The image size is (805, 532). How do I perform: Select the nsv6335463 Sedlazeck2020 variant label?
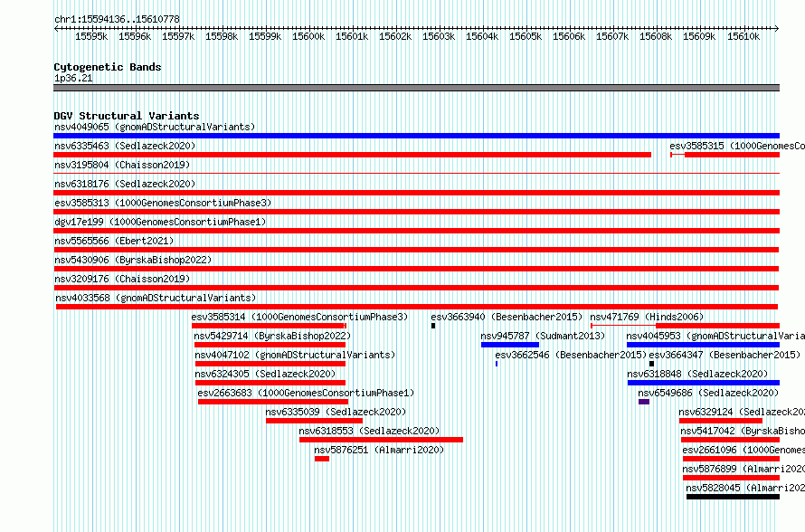pyautogui.click(x=125, y=146)
